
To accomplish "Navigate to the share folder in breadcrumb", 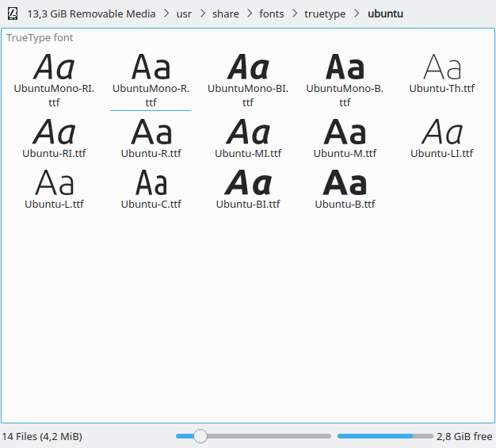I will tap(226, 14).
